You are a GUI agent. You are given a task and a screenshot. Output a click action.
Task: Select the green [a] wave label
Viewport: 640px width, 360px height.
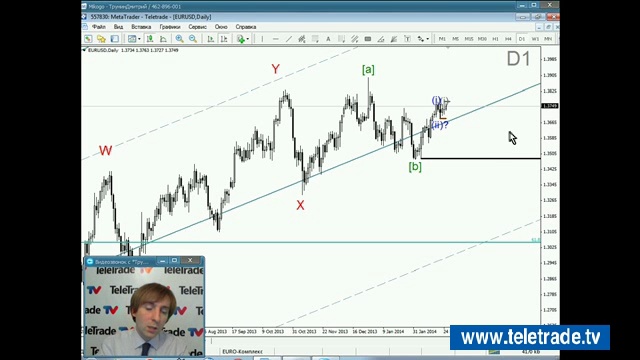click(x=368, y=70)
